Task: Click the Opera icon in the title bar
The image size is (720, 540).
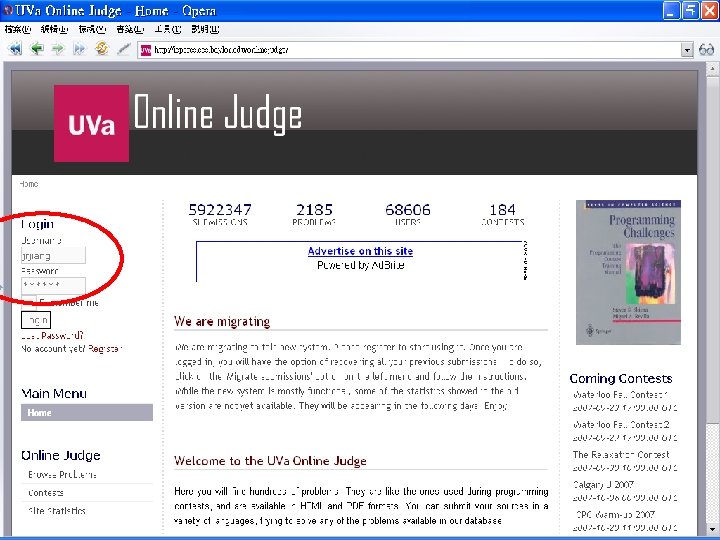Action: tap(8, 10)
